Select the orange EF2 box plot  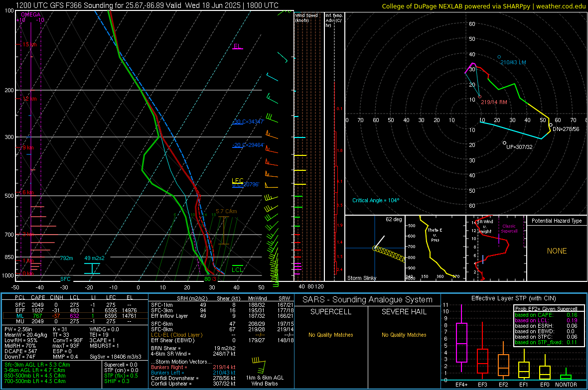click(503, 361)
